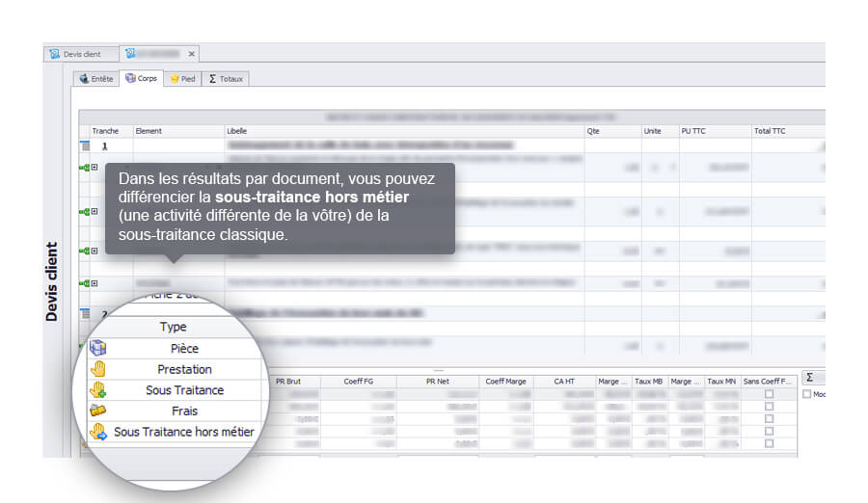The height and width of the screenshot is (503, 868).
Task: Tick last Sans Coeff F... checkbox
Action: click(x=769, y=444)
